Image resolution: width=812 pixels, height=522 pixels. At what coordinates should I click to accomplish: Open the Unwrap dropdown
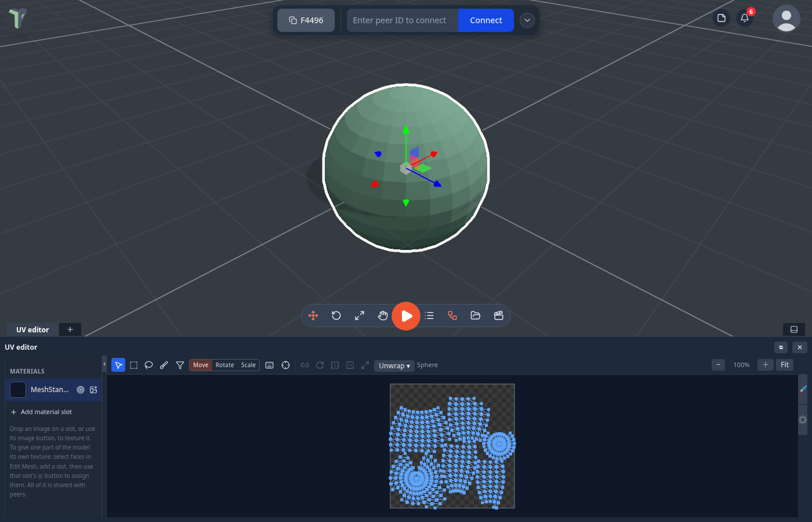394,365
